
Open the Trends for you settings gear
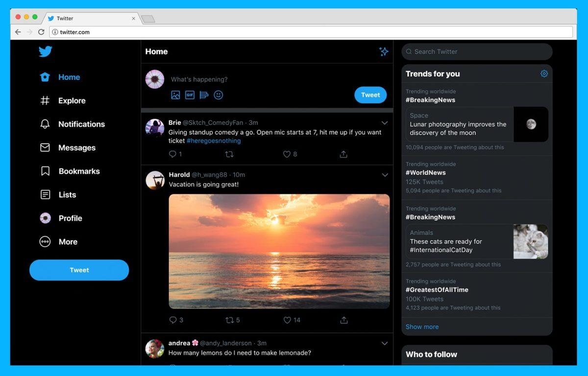point(544,73)
